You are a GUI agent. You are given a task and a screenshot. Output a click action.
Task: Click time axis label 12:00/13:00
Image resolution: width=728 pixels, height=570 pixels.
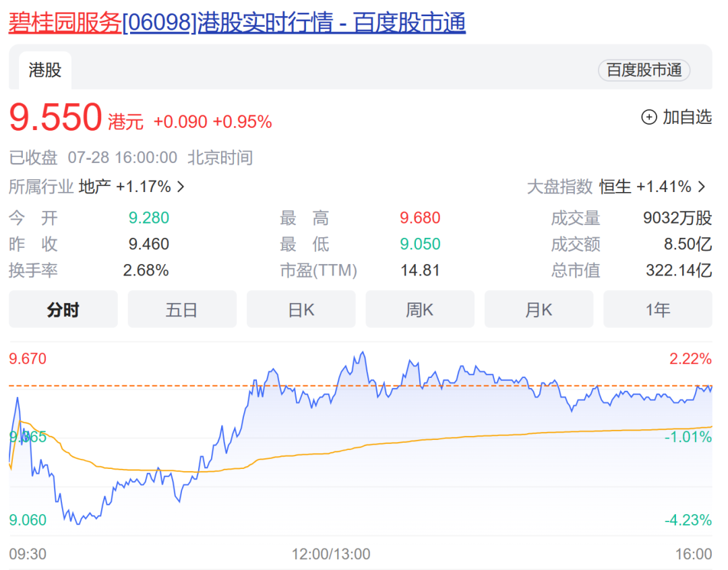point(330,554)
